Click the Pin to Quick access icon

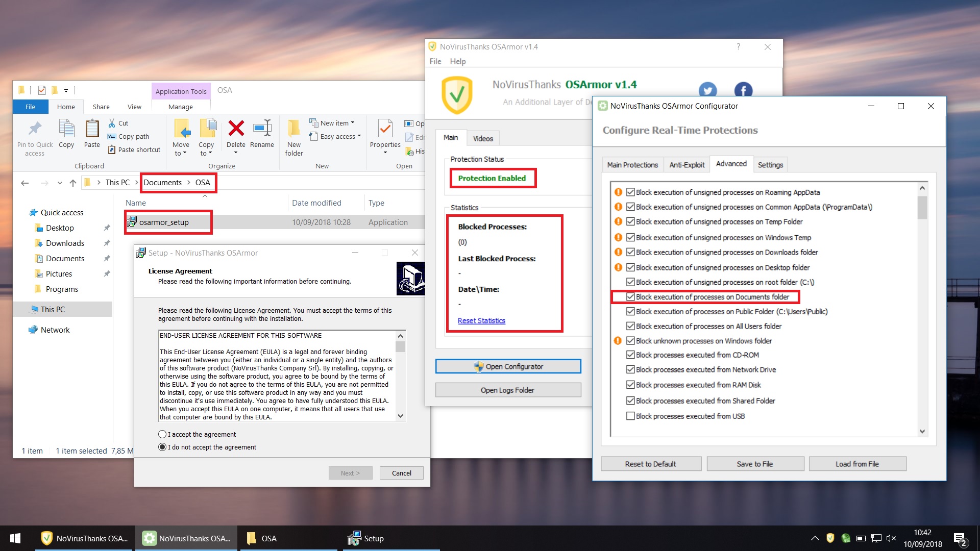click(x=35, y=129)
